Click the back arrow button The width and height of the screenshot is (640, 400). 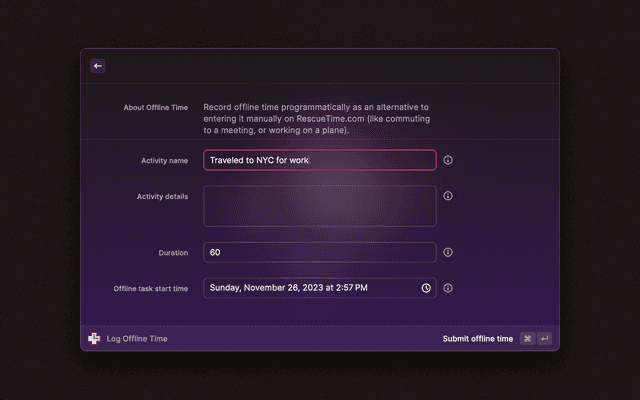point(98,66)
